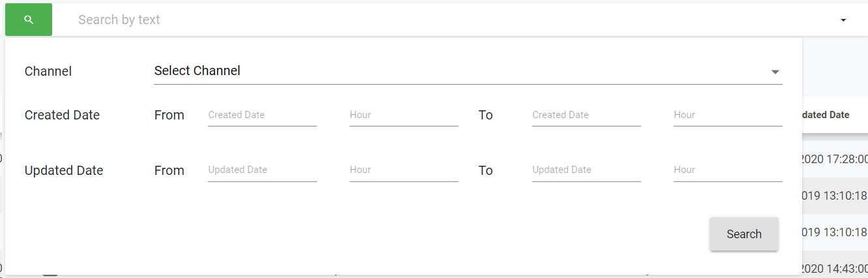The image size is (868, 278).
Task: Sort by the Updated Date column header
Action: tap(824, 115)
